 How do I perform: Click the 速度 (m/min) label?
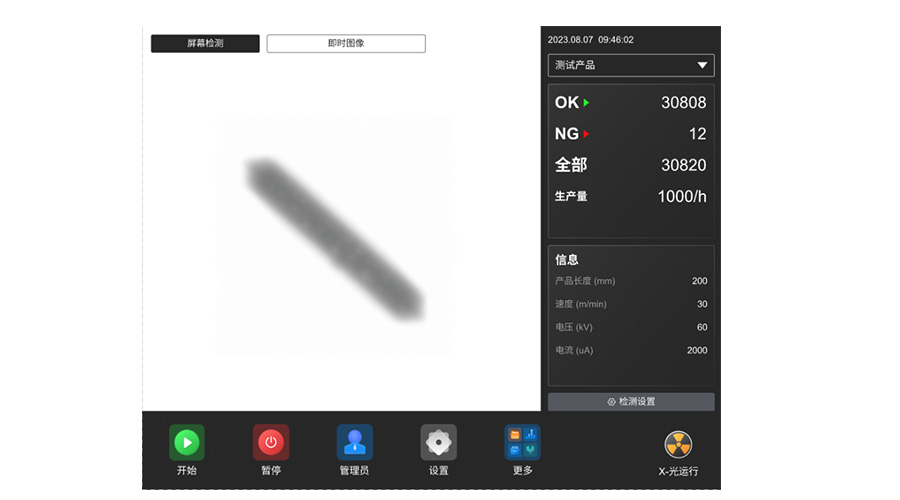(580, 304)
